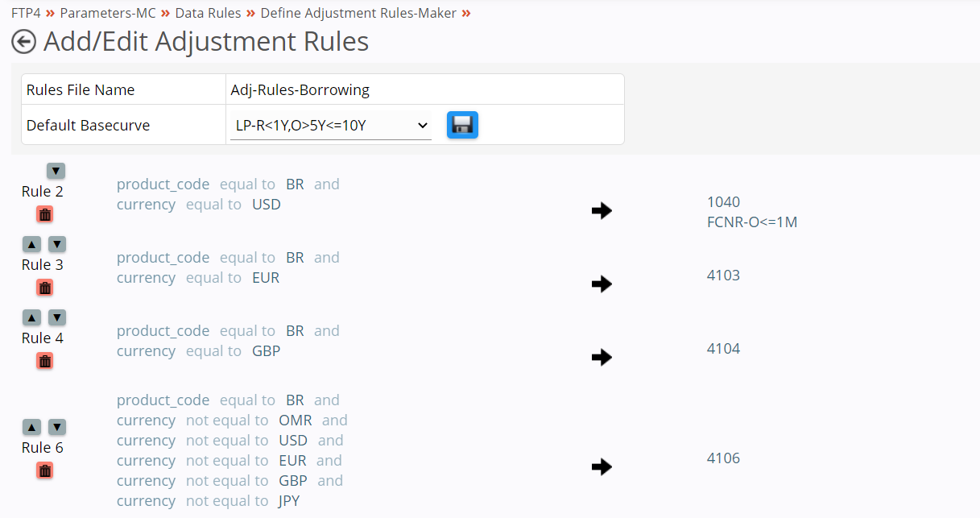Screen dimensions: 980x518
Task: Click the 4103 adjustment value
Action: point(723,276)
